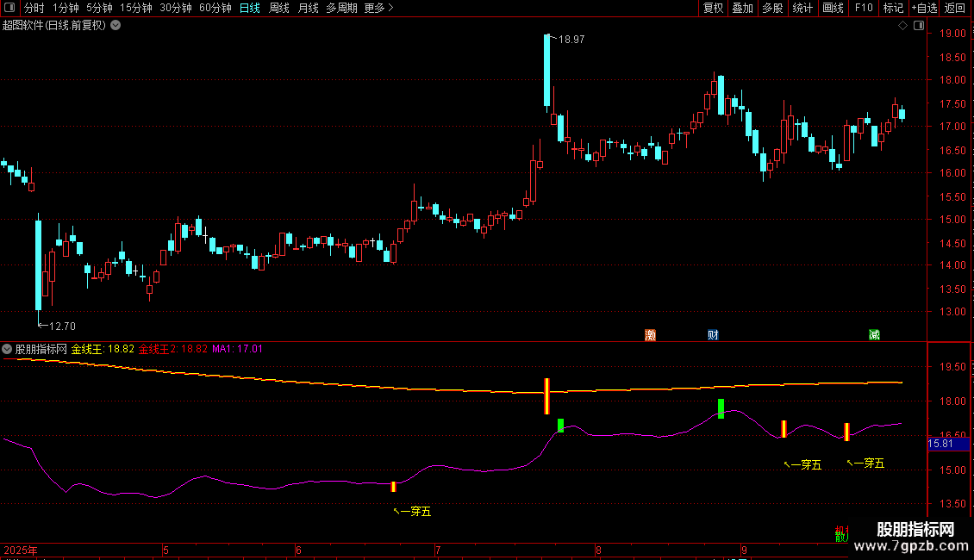Screen dimensions: 974x560
Task: Click the orange 激 event marker
Action: click(651, 335)
